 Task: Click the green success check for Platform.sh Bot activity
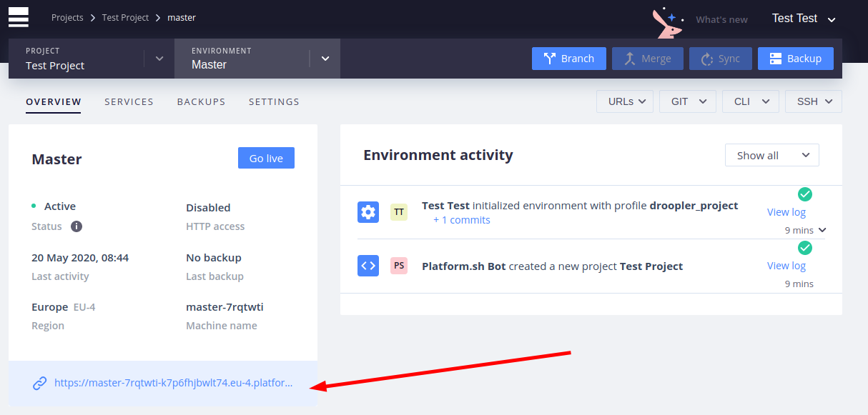pos(805,248)
